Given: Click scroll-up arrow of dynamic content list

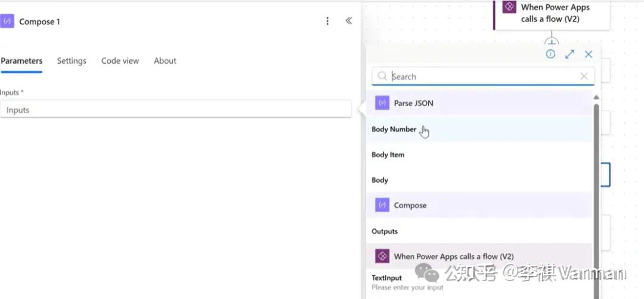Looking at the screenshot, I should [596, 98].
